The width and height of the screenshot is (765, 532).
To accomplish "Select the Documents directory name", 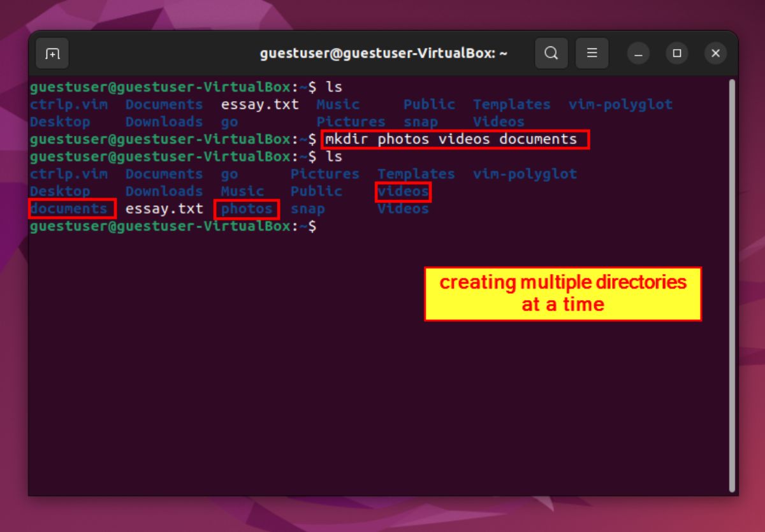I will coord(164,174).
